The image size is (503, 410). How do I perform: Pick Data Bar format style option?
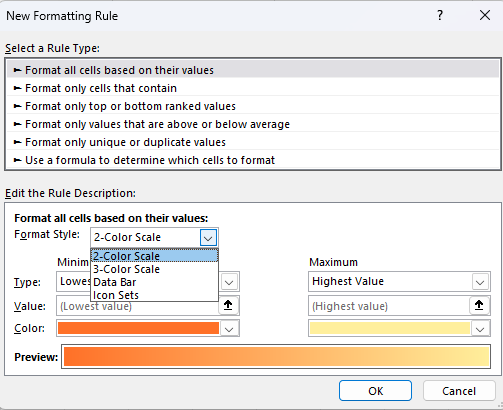pyautogui.click(x=155, y=282)
